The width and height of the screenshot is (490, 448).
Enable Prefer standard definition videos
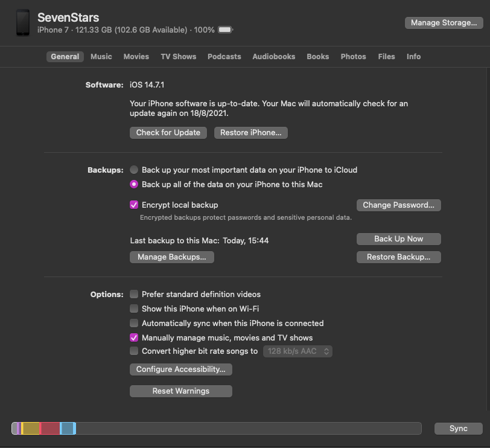[x=134, y=294]
